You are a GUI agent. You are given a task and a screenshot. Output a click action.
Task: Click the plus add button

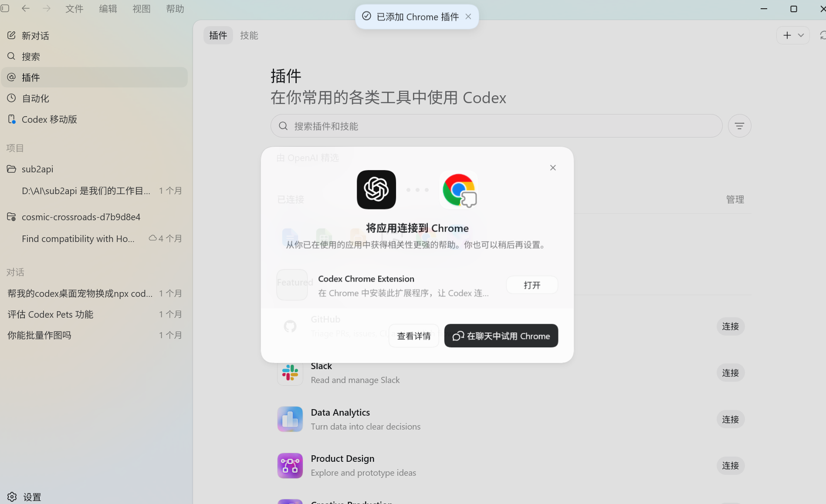pos(787,35)
